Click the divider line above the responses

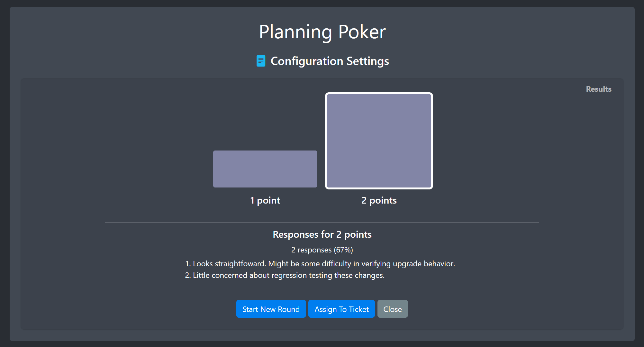pyautogui.click(x=322, y=222)
